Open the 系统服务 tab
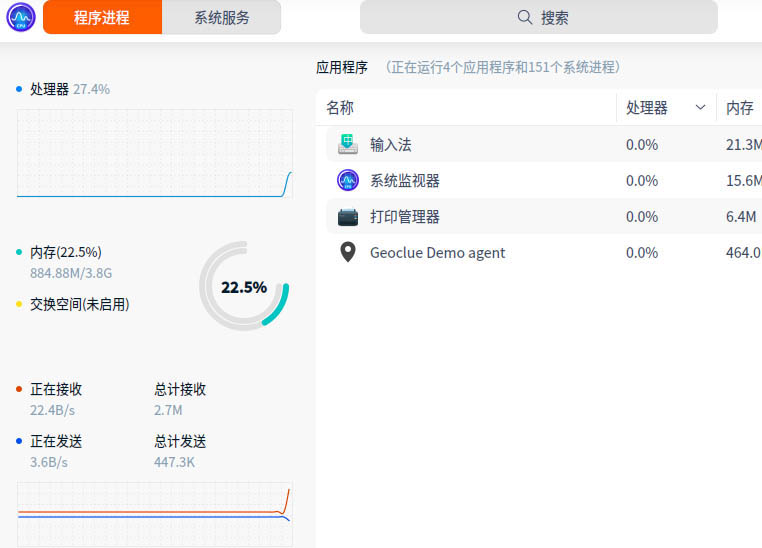 (x=221, y=17)
